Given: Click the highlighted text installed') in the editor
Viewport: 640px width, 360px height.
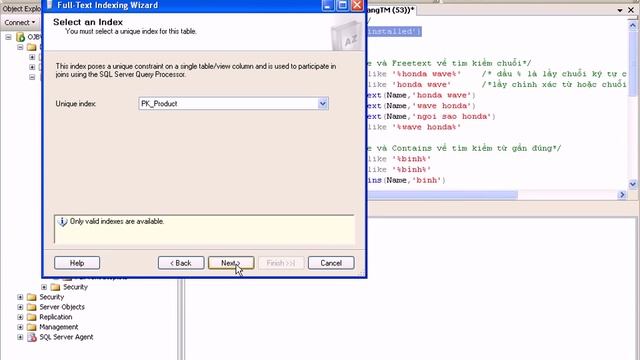Looking at the screenshot, I should (394, 31).
